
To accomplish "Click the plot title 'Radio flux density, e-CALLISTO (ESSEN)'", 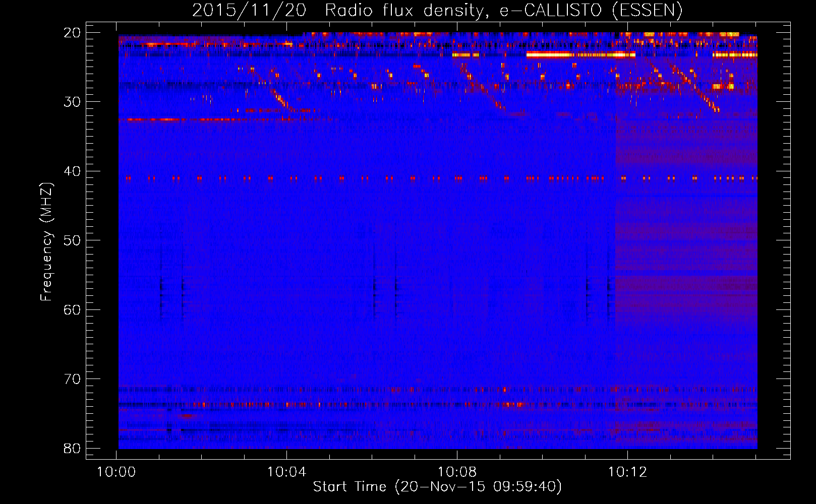I will pyautogui.click(x=503, y=11).
